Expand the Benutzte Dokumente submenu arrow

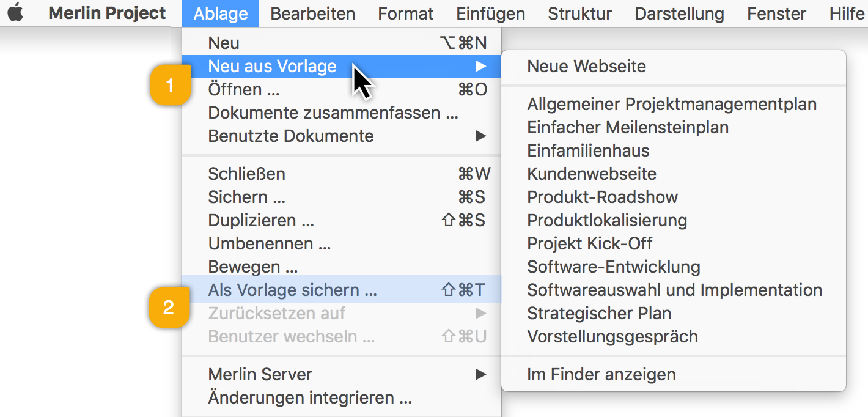click(x=481, y=136)
